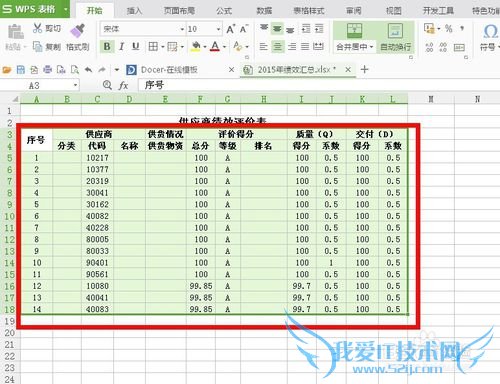The height and width of the screenshot is (384, 500).
Task: Open the font size dropdown showing 10
Action: [x=218, y=29]
